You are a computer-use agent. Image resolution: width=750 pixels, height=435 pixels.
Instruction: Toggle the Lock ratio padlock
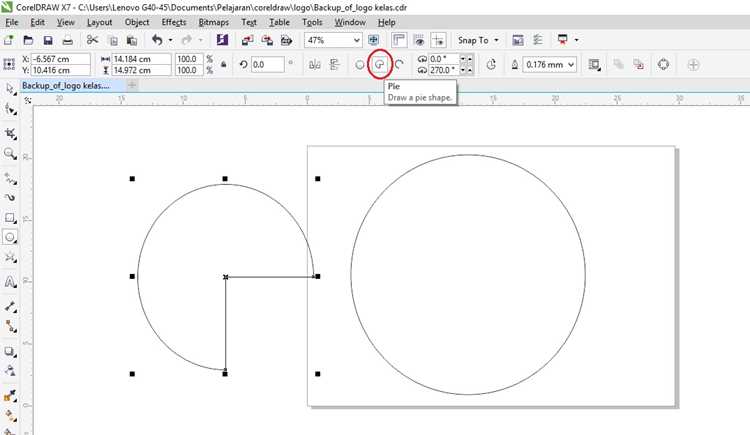point(223,64)
